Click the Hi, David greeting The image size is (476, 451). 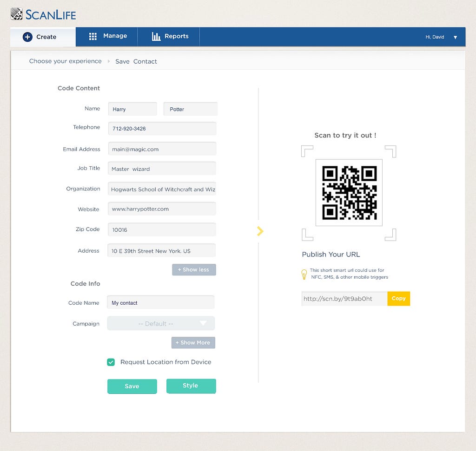pyautogui.click(x=435, y=37)
